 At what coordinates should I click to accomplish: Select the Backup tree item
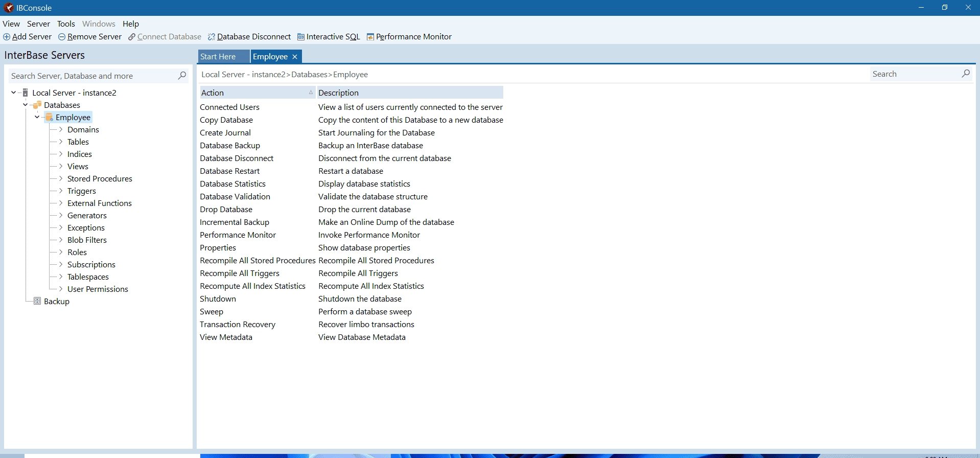pyautogui.click(x=57, y=301)
